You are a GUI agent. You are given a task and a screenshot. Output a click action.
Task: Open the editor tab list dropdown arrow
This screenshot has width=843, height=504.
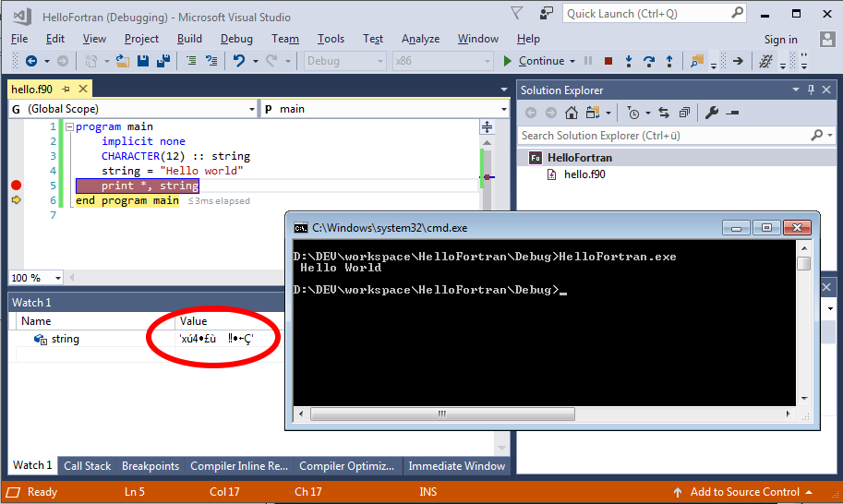[x=504, y=90]
